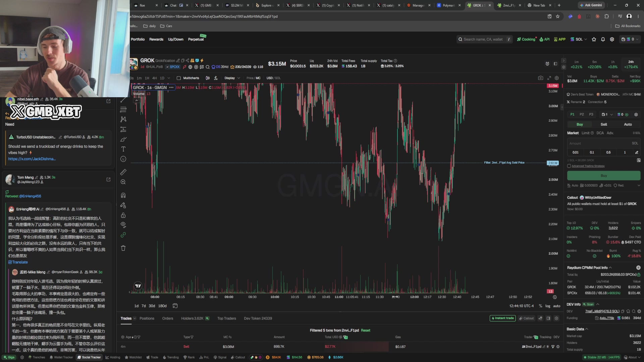Collapse the Volume indicator legend
This screenshot has height=362, width=644.
136,100
